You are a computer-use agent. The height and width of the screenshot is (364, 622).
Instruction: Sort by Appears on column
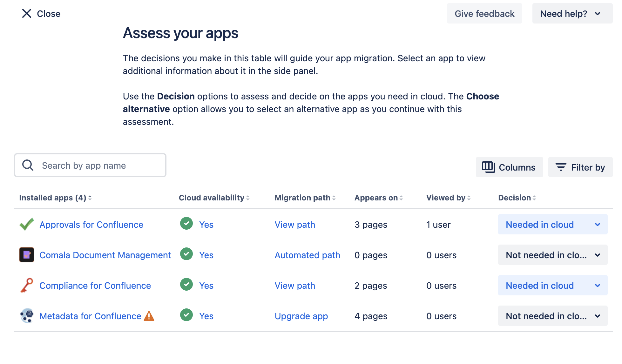tap(379, 198)
